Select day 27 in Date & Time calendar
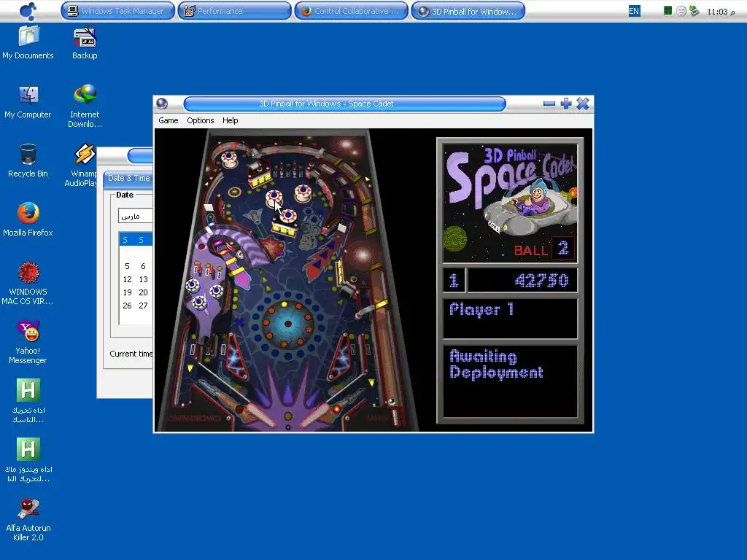The height and width of the screenshot is (560, 747). point(144,306)
